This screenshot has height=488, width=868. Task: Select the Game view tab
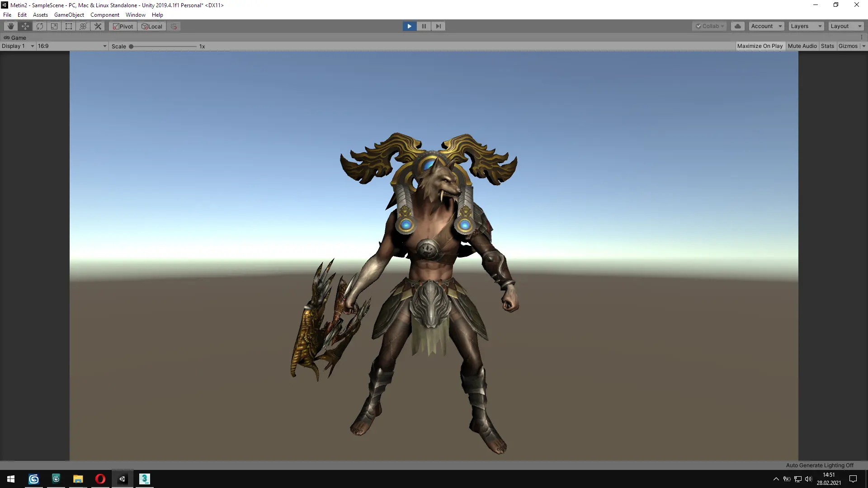tap(15, 38)
